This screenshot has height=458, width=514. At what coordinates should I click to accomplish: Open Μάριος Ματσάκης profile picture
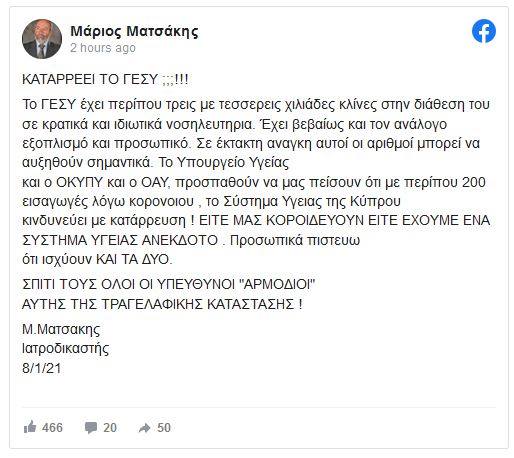pyautogui.click(x=42, y=39)
